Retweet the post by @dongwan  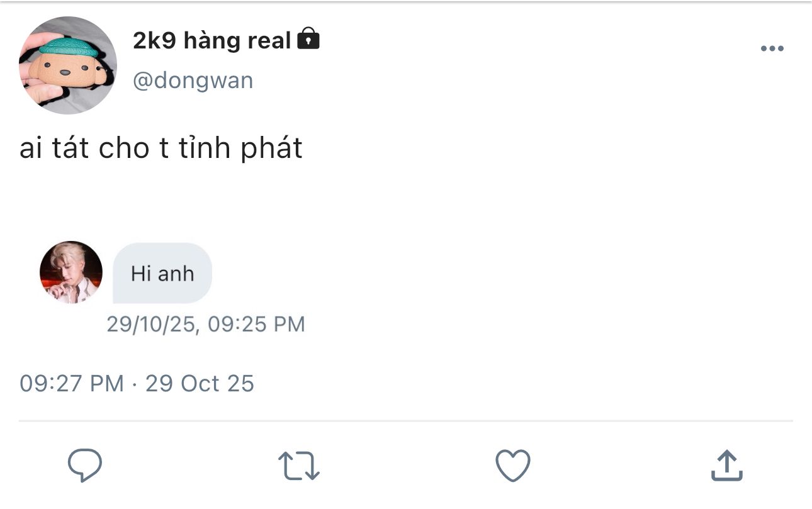click(x=298, y=466)
